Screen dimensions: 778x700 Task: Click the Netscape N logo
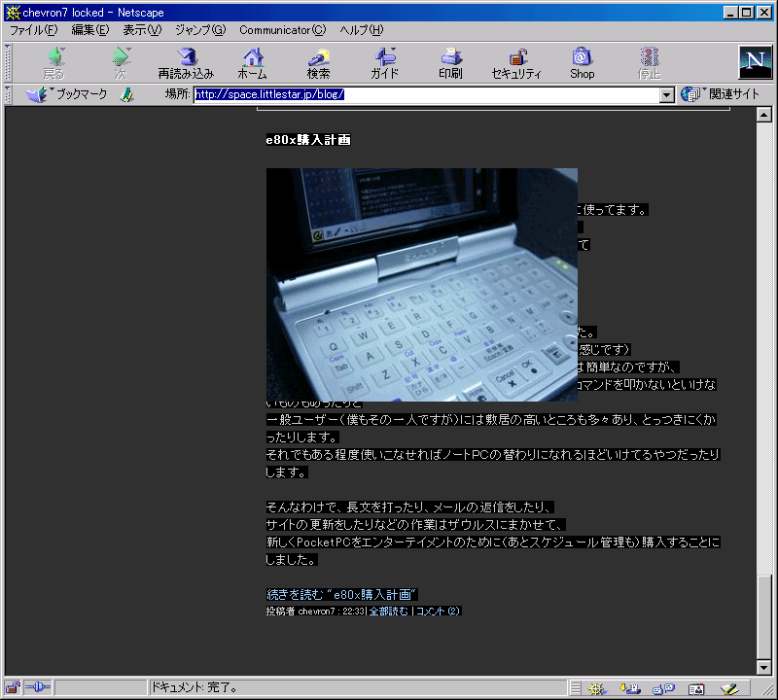click(756, 62)
